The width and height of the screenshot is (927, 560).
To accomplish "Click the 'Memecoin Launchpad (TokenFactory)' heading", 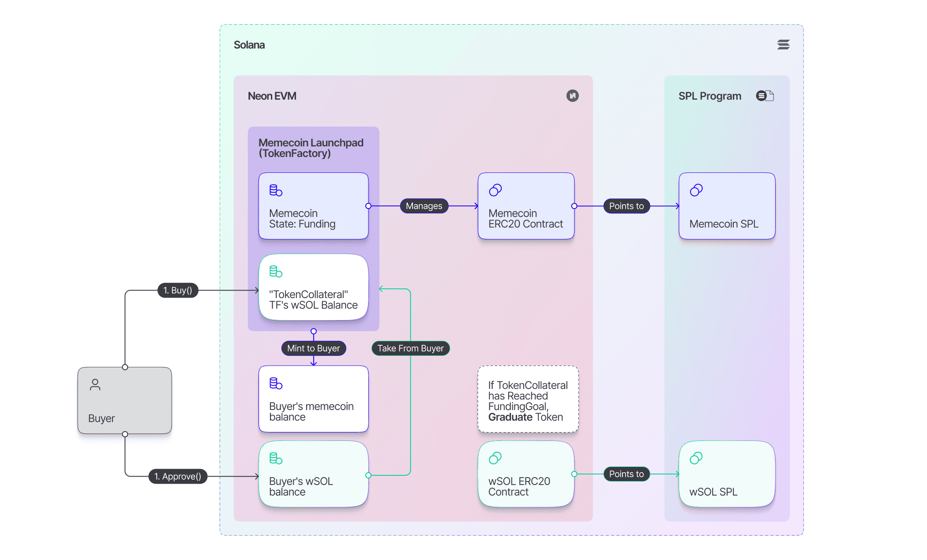I will point(311,148).
